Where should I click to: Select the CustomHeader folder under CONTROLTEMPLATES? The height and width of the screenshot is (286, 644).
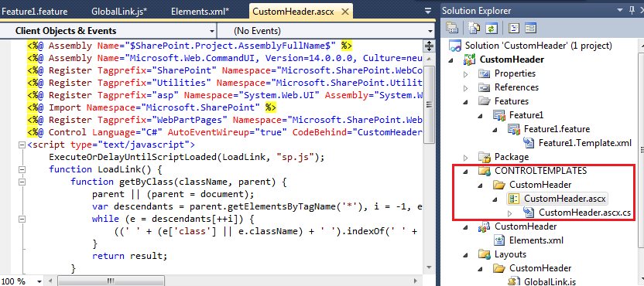pyautogui.click(x=540, y=185)
